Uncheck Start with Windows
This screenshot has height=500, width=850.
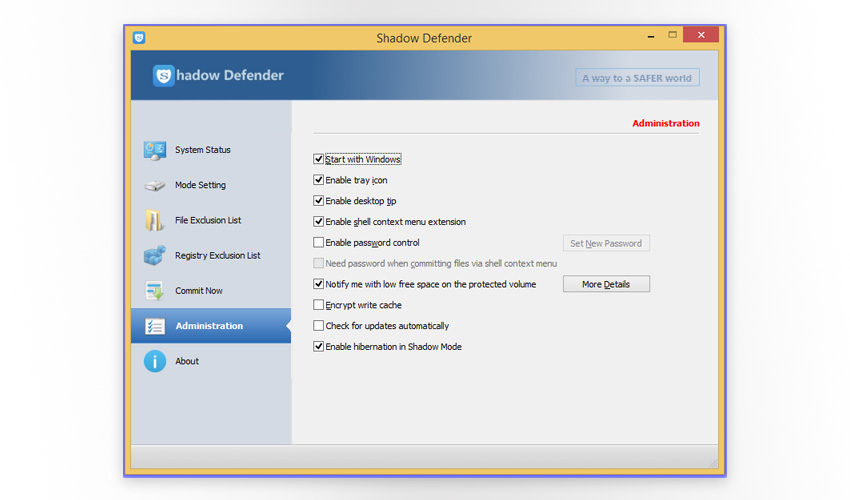[x=318, y=159]
